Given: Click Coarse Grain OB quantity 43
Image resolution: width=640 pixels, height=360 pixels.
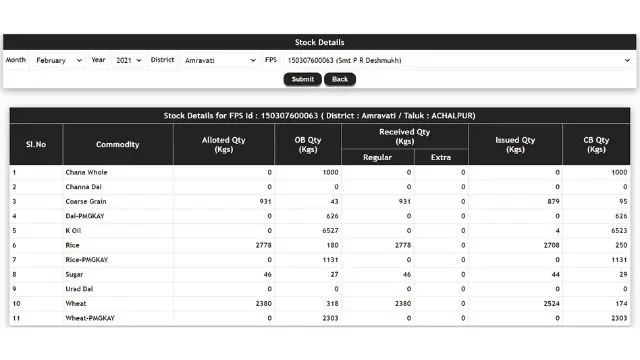Looking at the screenshot, I should (x=334, y=202).
